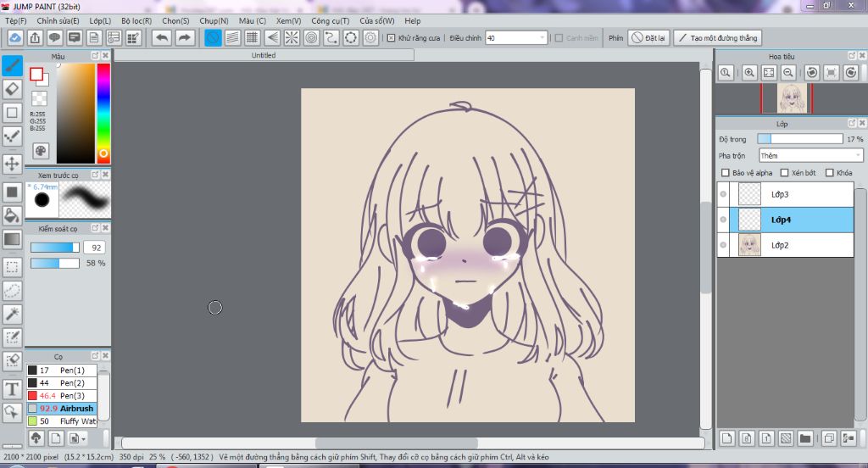Screen dimensions: 868x468
Task: Select the transparent color swatch
Action: pyautogui.click(x=39, y=98)
